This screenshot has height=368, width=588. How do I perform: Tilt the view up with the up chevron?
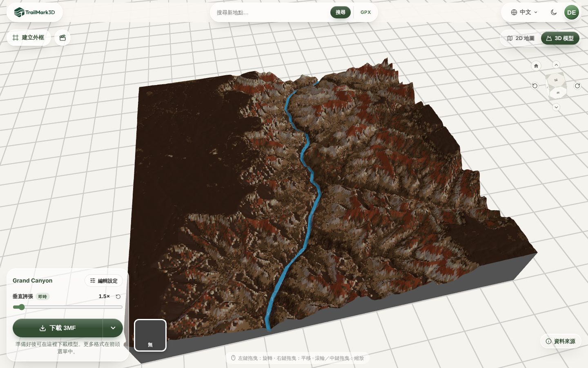[556, 65]
